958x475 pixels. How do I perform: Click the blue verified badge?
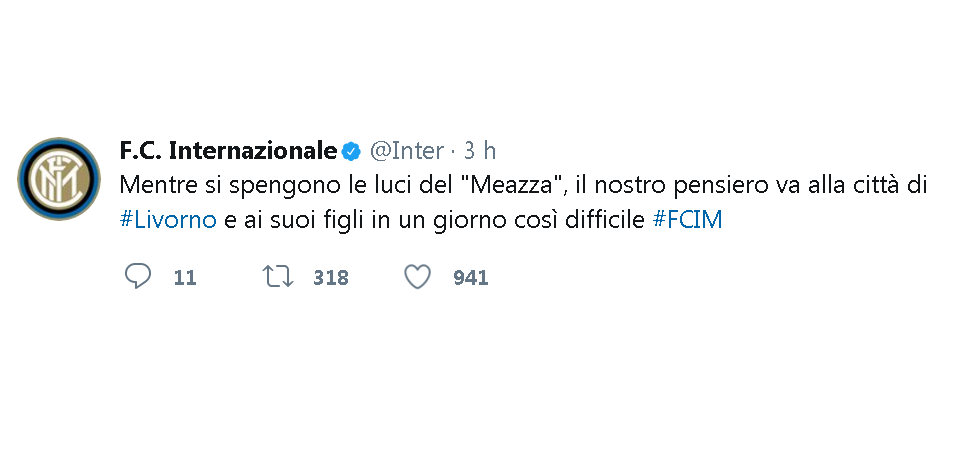click(x=351, y=151)
